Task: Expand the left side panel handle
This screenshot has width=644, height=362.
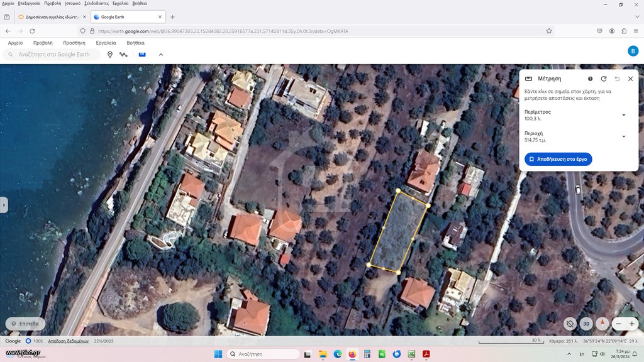Action: tap(4, 205)
